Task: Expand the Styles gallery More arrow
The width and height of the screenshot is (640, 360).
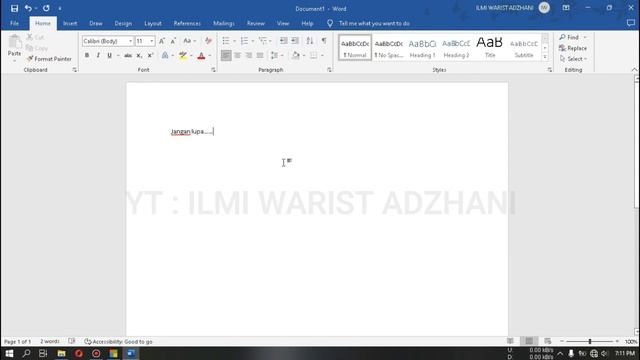Action: [545, 57]
